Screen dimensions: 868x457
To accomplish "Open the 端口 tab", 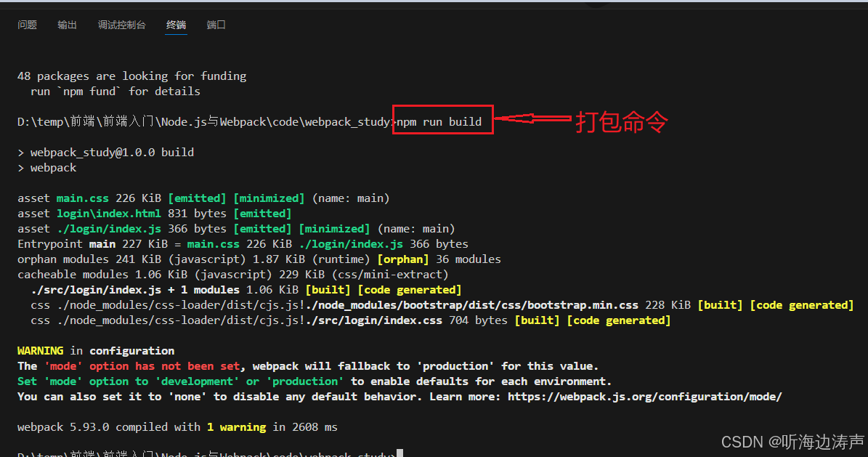I will coord(216,25).
